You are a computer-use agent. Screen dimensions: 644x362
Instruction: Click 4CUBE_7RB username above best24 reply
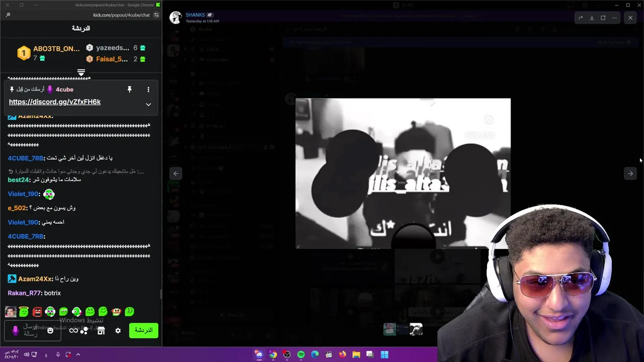(x=26, y=158)
